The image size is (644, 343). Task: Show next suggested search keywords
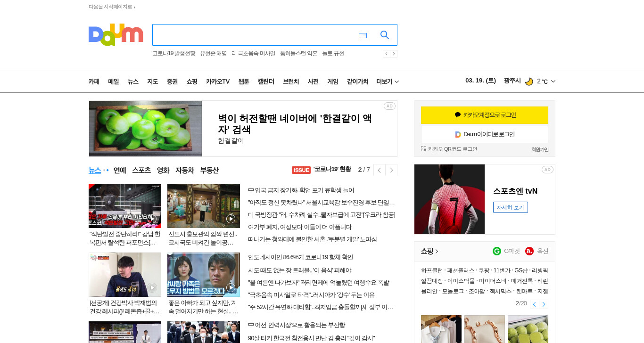(x=394, y=54)
